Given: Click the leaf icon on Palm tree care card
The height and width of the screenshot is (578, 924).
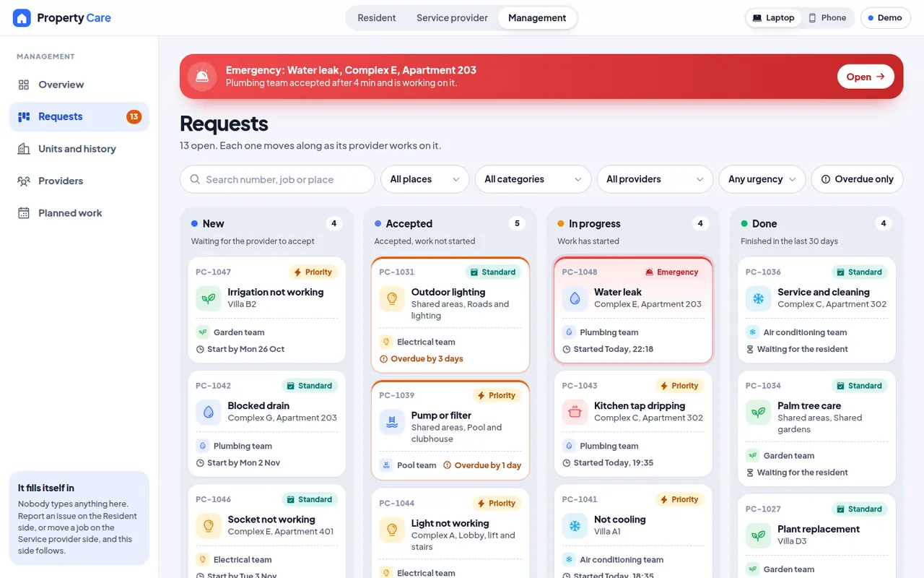Looking at the screenshot, I should pos(758,412).
